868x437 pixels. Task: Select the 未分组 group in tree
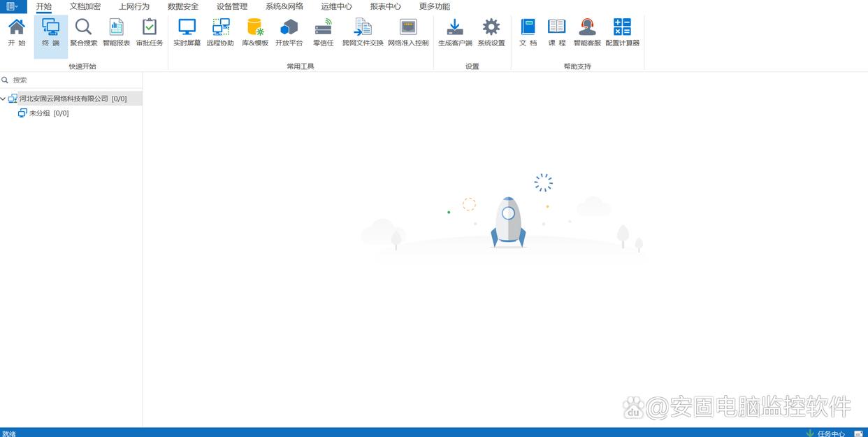[x=40, y=113]
